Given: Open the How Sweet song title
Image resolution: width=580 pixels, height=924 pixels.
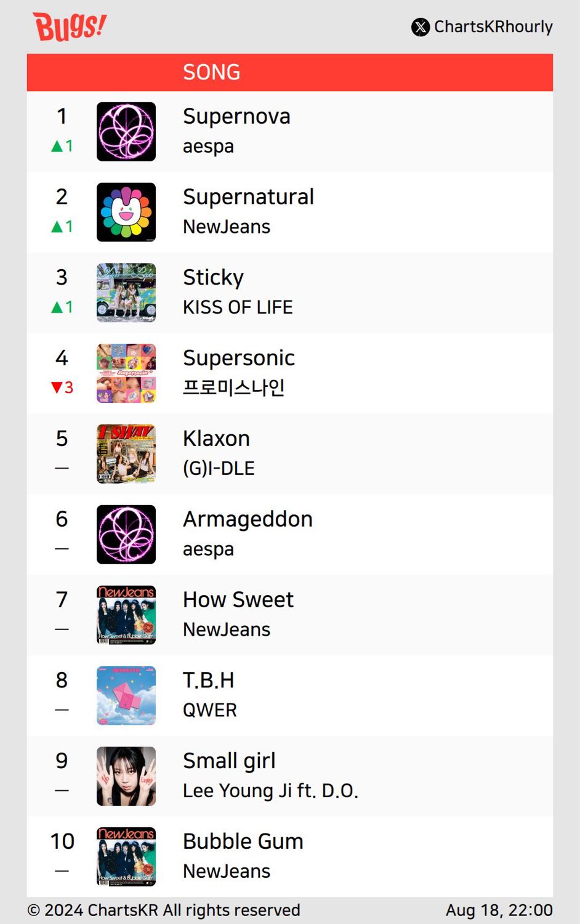Looking at the screenshot, I should tap(238, 599).
